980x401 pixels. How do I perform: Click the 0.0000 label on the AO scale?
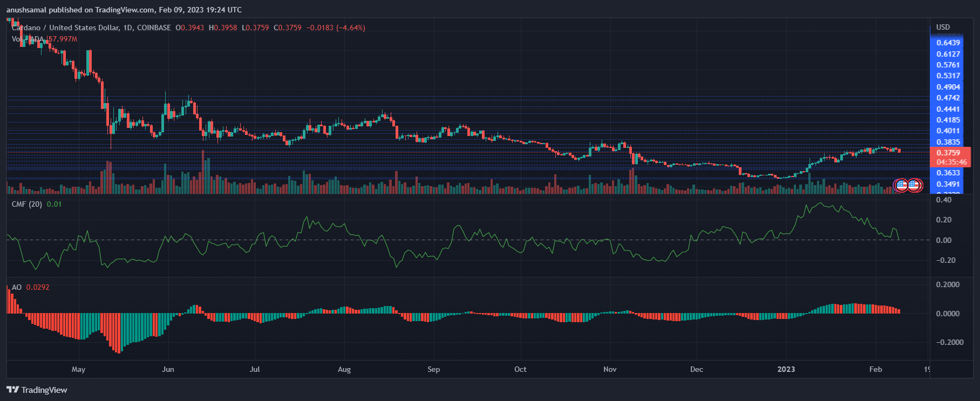point(948,314)
